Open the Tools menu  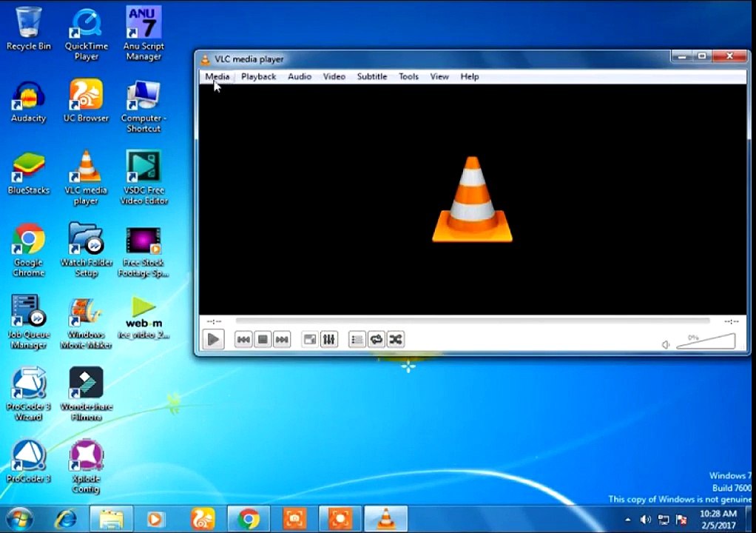point(408,77)
